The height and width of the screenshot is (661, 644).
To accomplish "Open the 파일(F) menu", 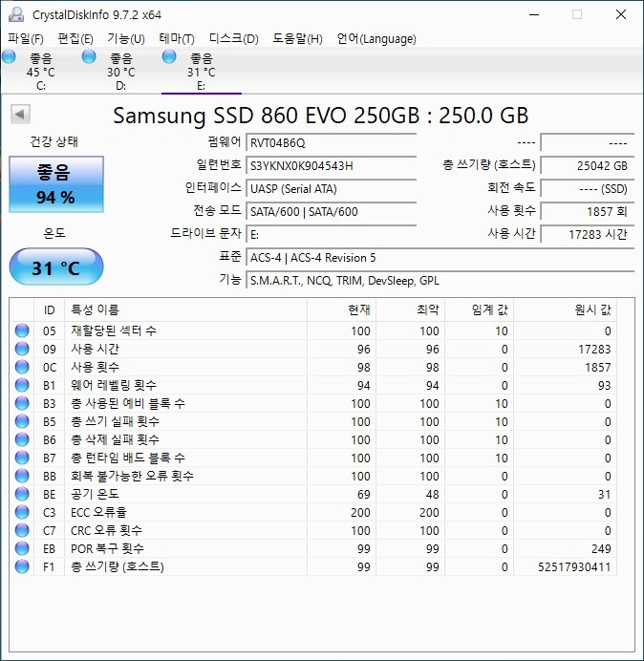I will tap(25, 39).
